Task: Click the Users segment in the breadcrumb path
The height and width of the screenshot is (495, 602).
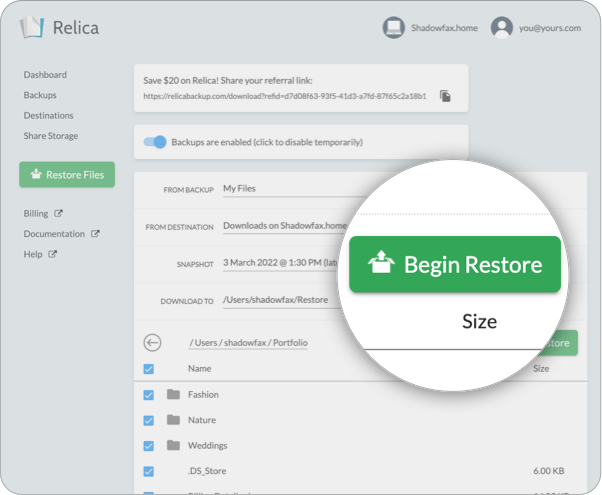Action: pyautogui.click(x=206, y=343)
